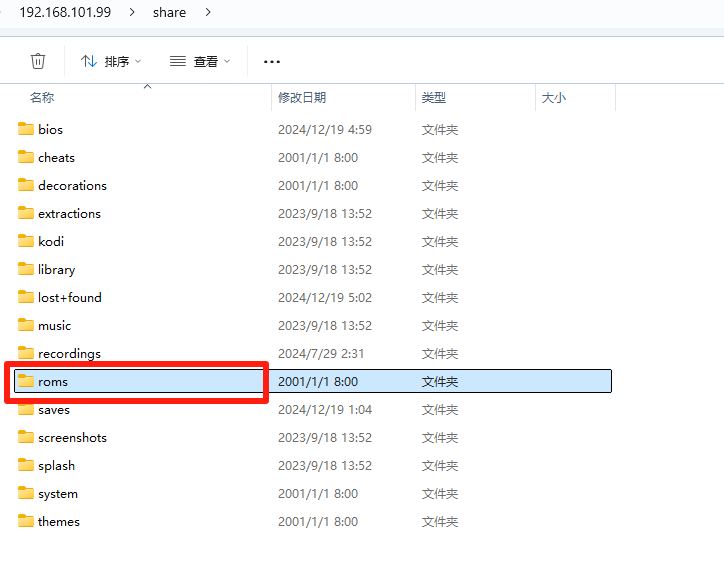Image resolution: width=724 pixels, height=567 pixels.
Task: Select the splash folder name
Action: (56, 465)
